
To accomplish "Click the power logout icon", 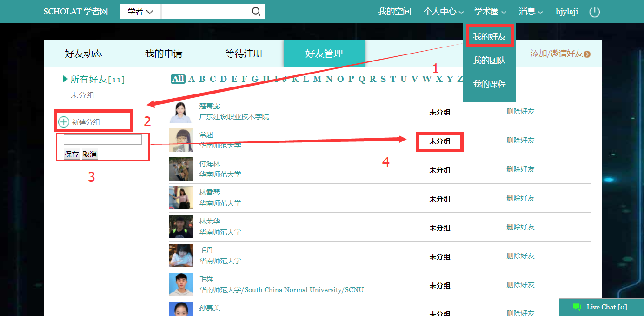I will 594,12.
